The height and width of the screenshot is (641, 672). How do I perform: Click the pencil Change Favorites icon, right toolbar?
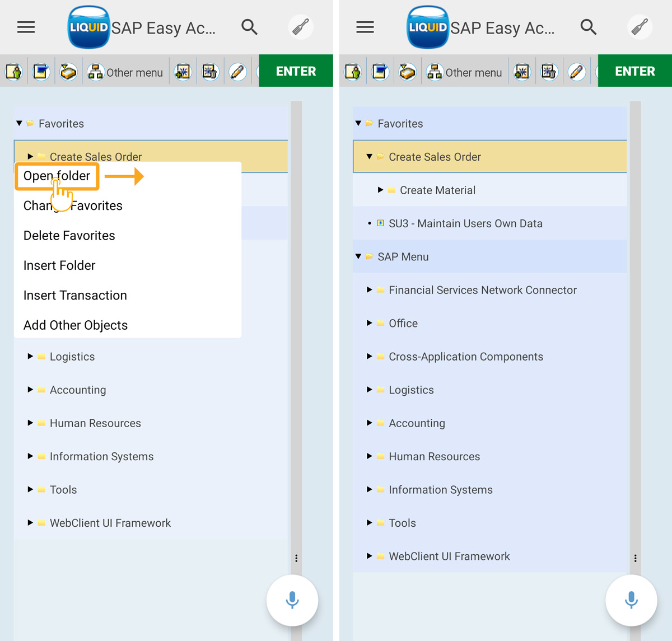coord(576,72)
